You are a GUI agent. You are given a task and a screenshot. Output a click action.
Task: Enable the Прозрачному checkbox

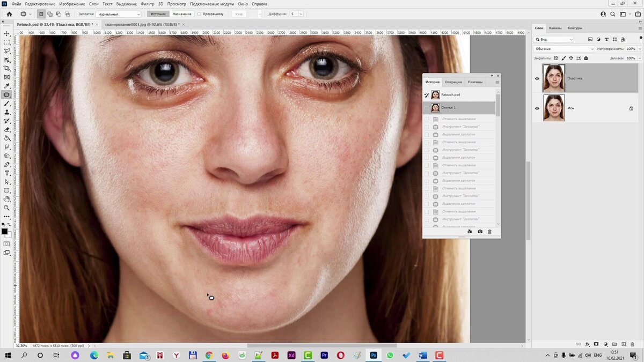[200, 14]
